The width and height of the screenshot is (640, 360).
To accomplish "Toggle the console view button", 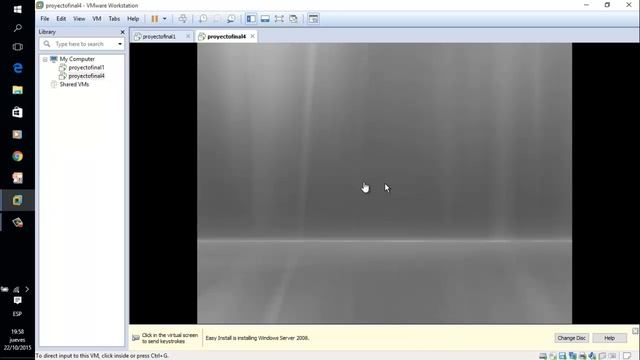I will 313,19.
